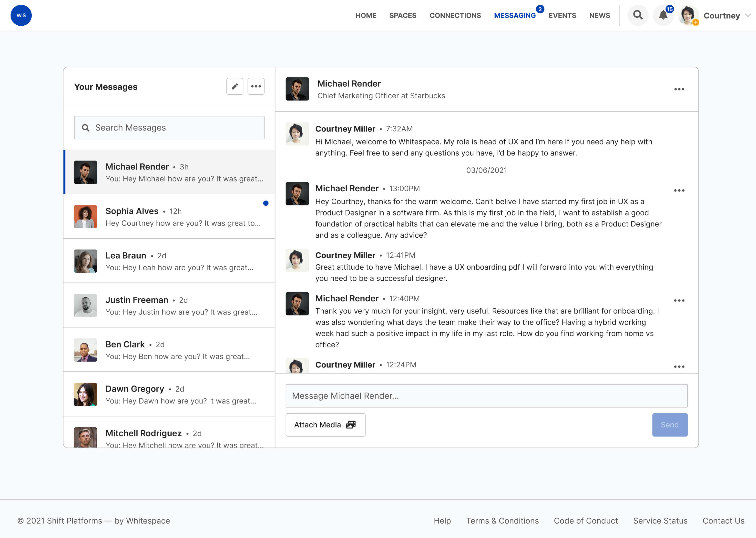Image resolution: width=756 pixels, height=538 pixels.
Task: Open Terms & Conditions footer link
Action: (502, 520)
